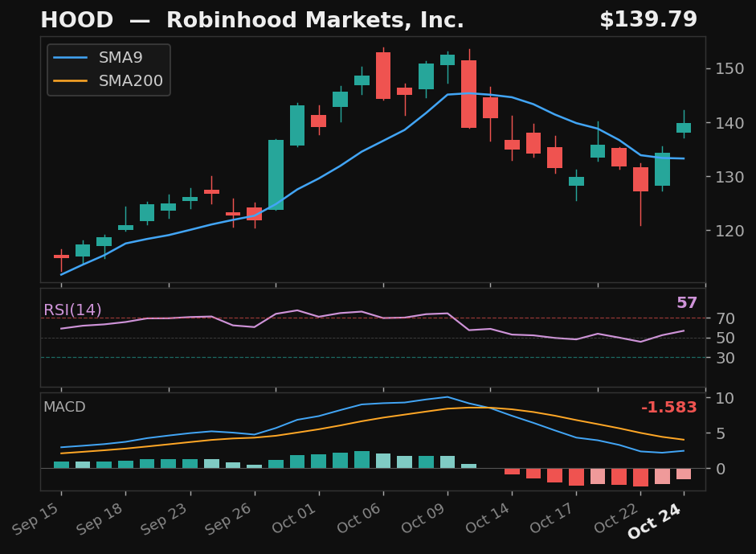Click the 150 price axis label
Screen dimensions: 756x554
point(729,68)
